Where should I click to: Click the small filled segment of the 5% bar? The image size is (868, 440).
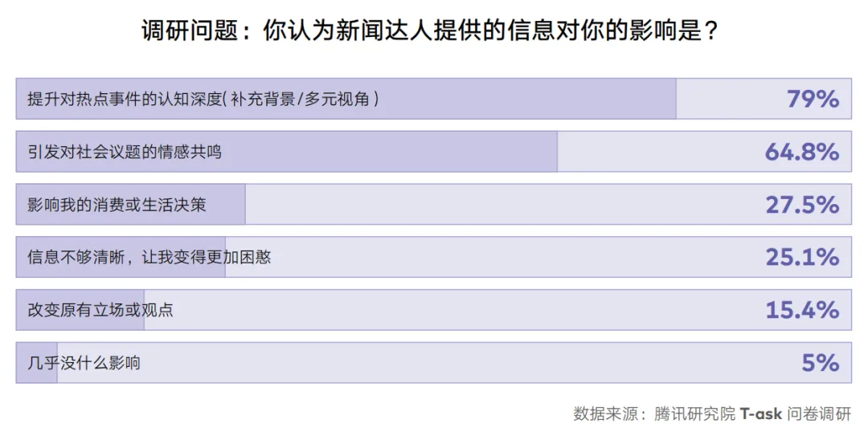[x=36, y=363]
